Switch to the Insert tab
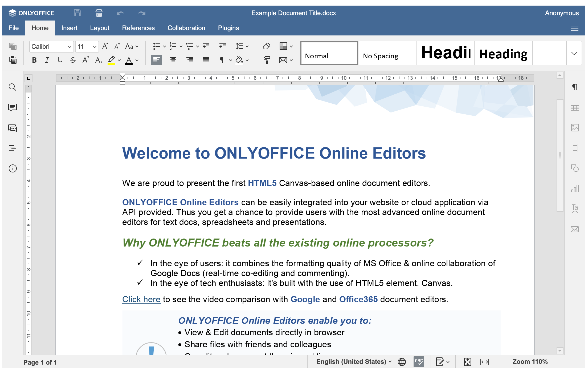Image resolution: width=588 pixels, height=371 pixels. click(x=69, y=28)
